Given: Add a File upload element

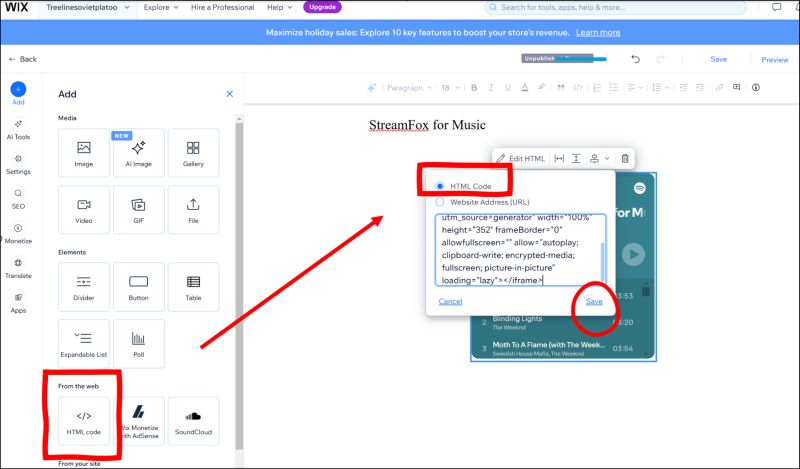Looking at the screenshot, I should pyautogui.click(x=193, y=210).
